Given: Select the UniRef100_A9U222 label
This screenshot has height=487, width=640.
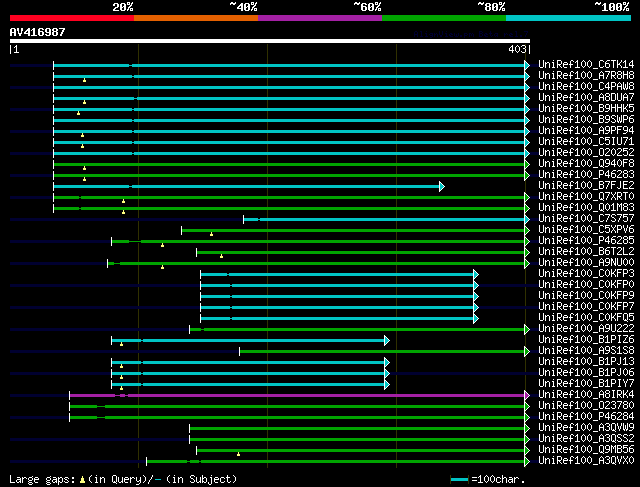Looking at the screenshot, I should pos(586,329).
